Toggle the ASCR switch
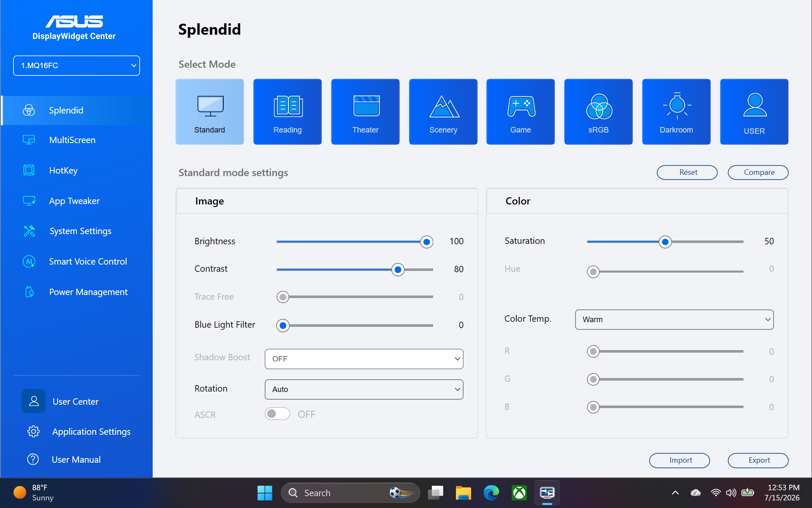 (x=277, y=414)
